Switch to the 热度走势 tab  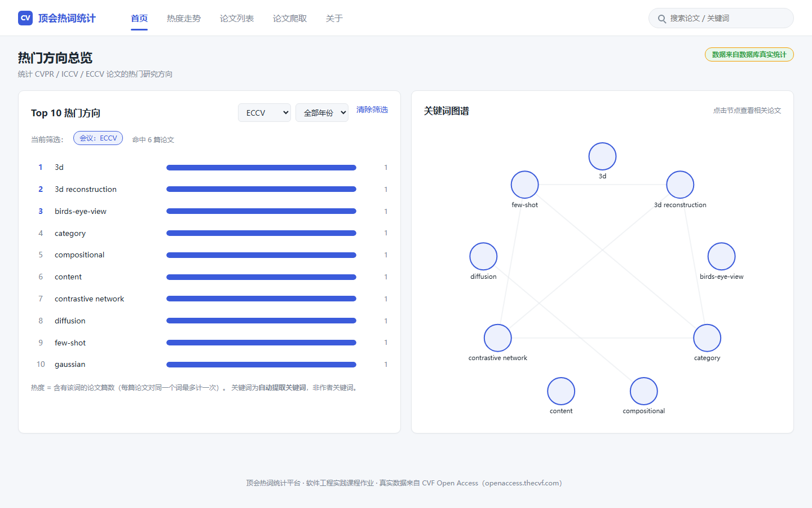pos(184,19)
